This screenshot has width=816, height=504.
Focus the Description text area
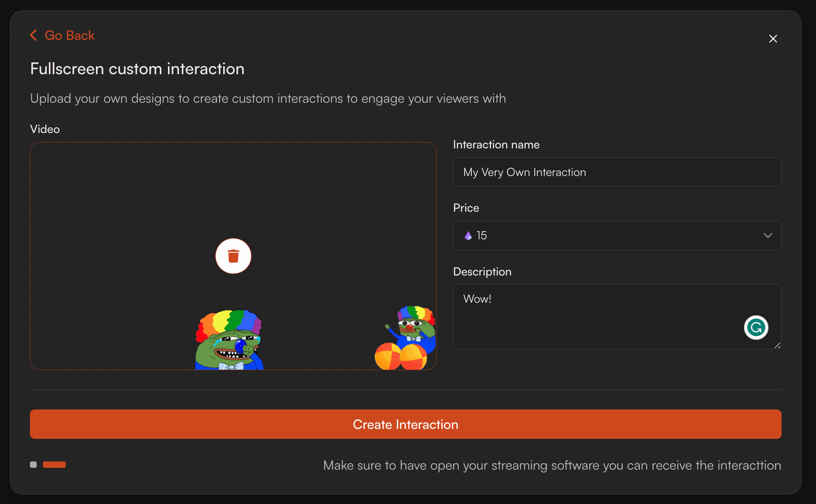click(598, 317)
